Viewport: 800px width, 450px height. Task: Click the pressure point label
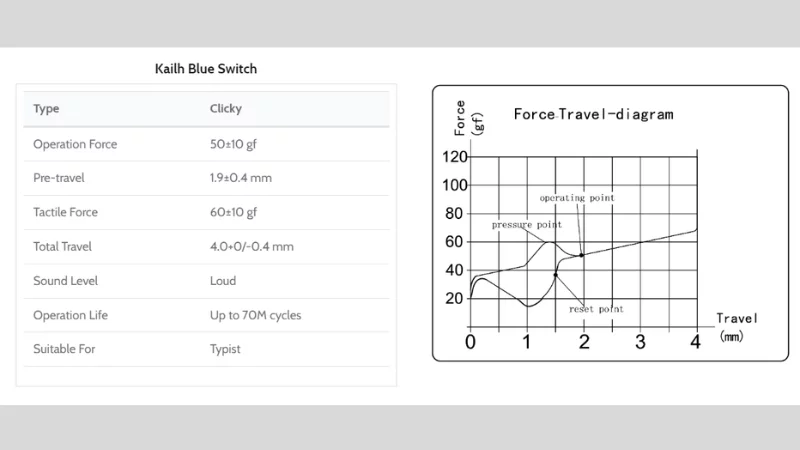tap(527, 225)
